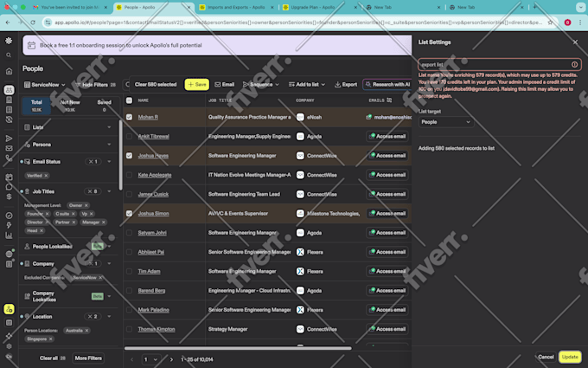Bookmark this page with the star icon
The image size is (588, 368).
click(x=550, y=23)
